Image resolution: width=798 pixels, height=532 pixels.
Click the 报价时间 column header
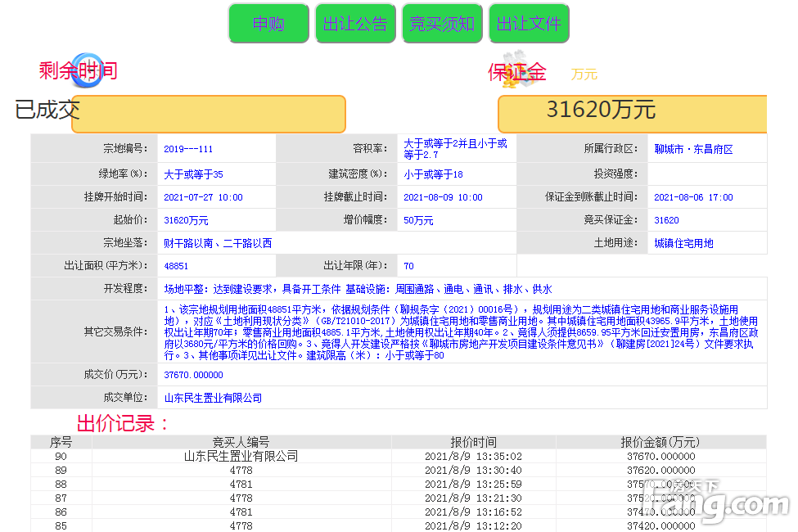click(473, 442)
